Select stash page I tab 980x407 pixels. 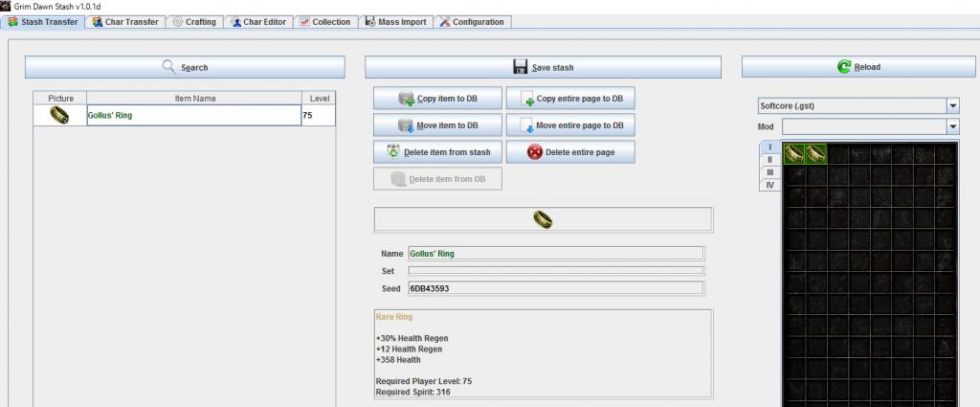[x=770, y=147]
